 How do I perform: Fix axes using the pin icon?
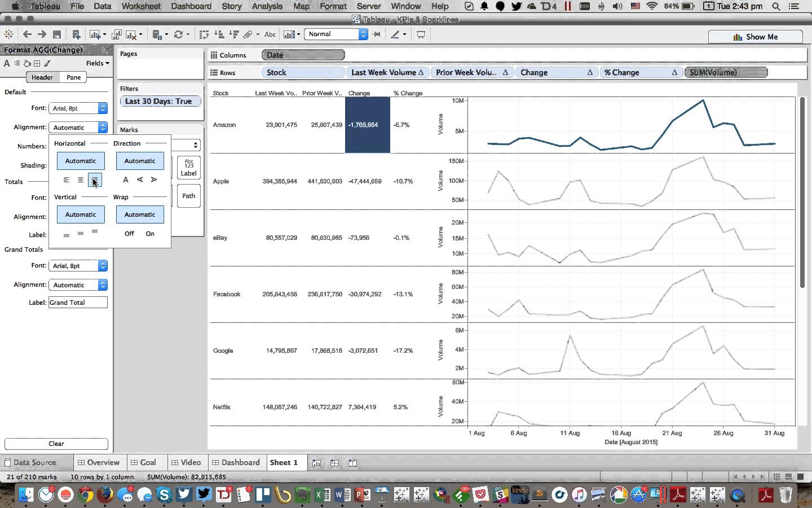click(x=377, y=34)
